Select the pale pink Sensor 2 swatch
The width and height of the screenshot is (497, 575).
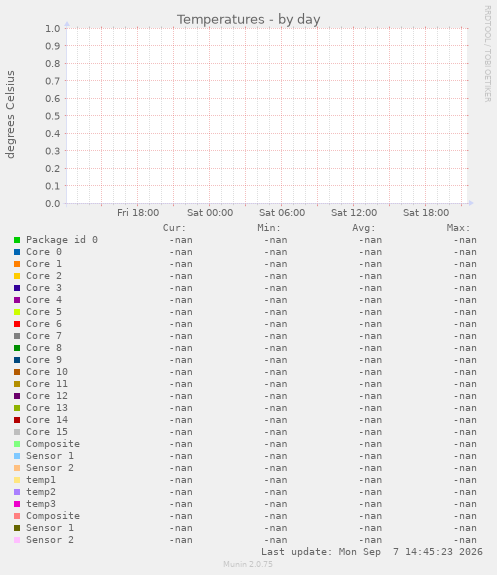click(x=17, y=540)
